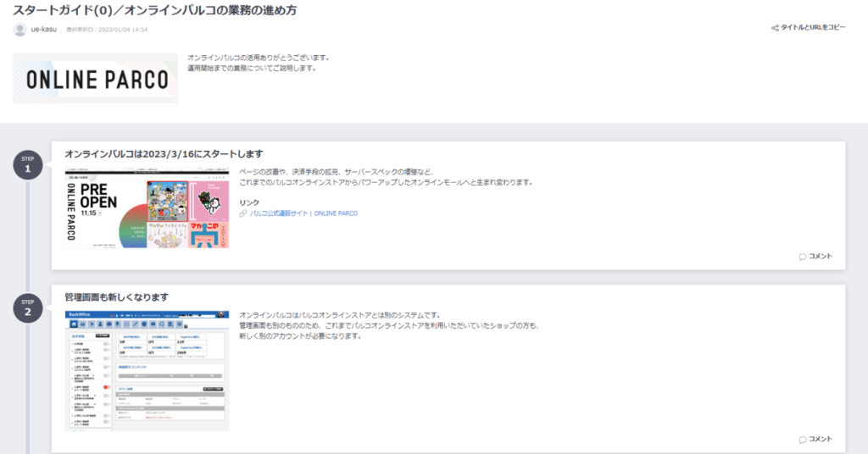The width and height of the screenshot is (868, 454).
Task: Click the リンク label in Step 1
Action: [x=249, y=203]
